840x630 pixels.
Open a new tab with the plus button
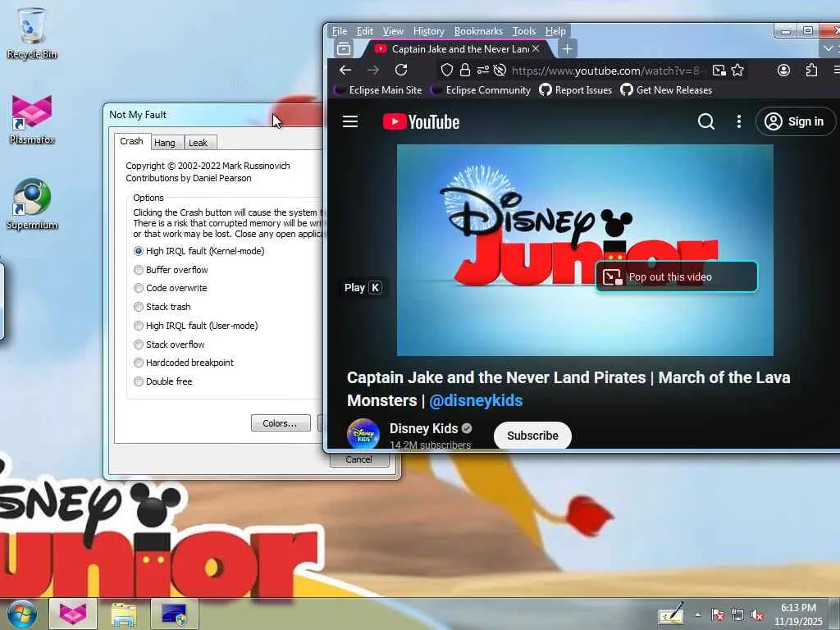[x=567, y=49]
